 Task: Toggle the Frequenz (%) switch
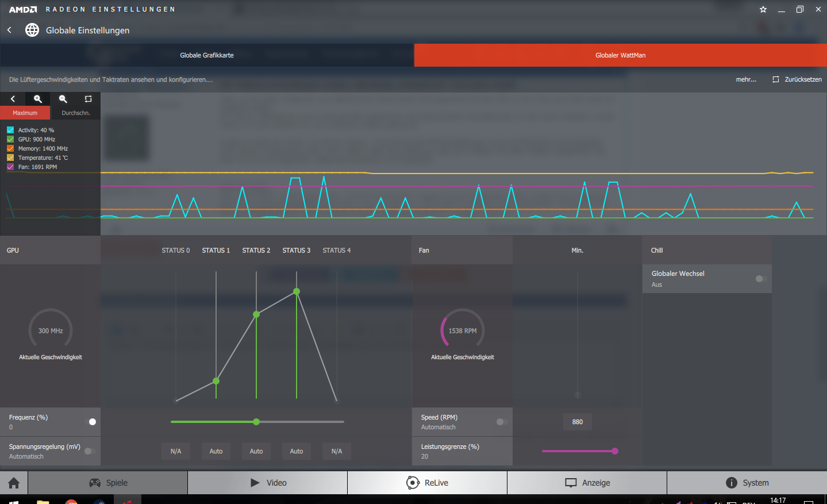pyautogui.click(x=90, y=422)
